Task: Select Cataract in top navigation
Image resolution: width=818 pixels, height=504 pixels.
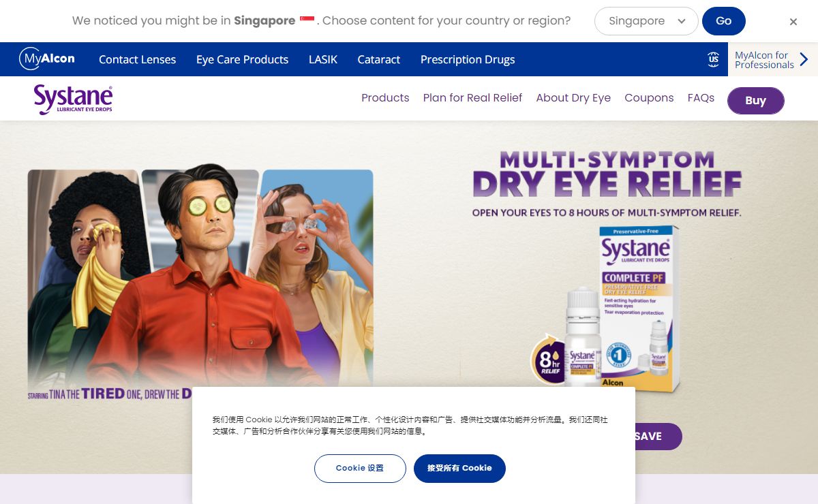Action: (x=378, y=59)
